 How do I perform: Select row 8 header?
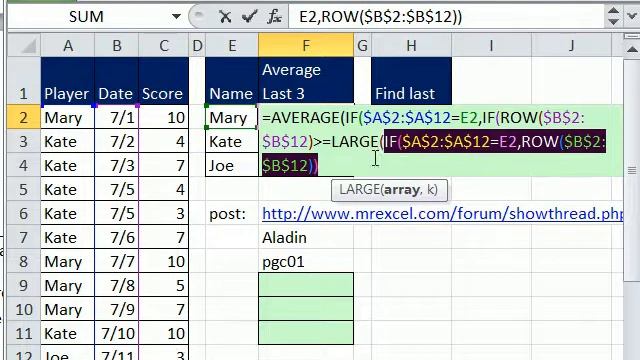24,261
